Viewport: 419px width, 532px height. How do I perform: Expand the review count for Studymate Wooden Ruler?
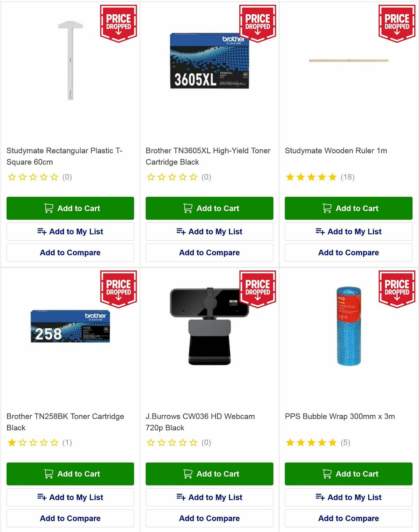pyautogui.click(x=348, y=177)
